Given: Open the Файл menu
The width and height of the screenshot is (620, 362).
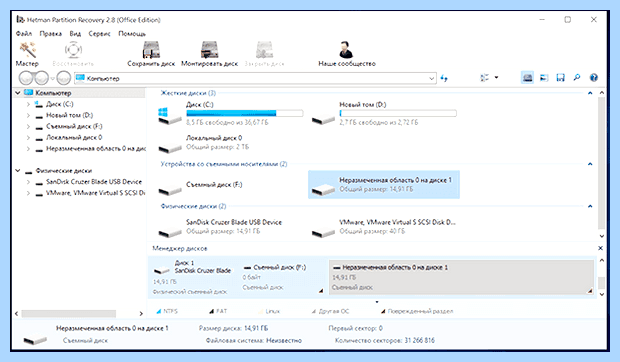Looking at the screenshot, I should (24, 34).
